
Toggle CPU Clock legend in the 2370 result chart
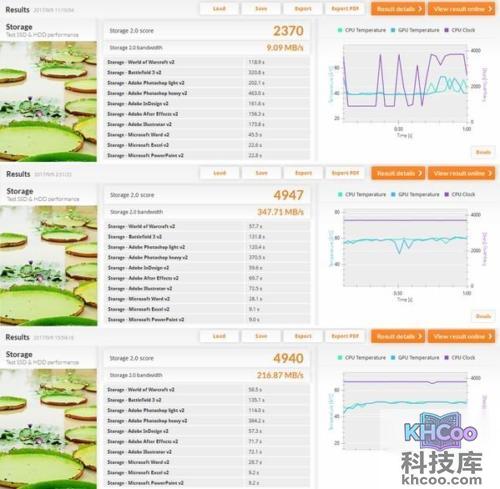point(460,30)
